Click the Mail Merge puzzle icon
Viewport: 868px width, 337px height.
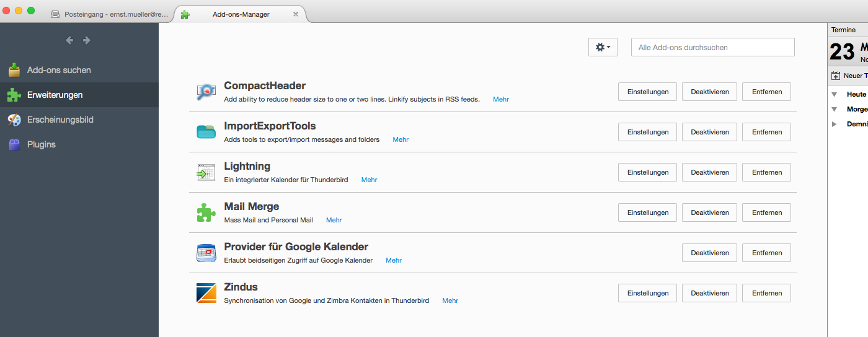(206, 212)
